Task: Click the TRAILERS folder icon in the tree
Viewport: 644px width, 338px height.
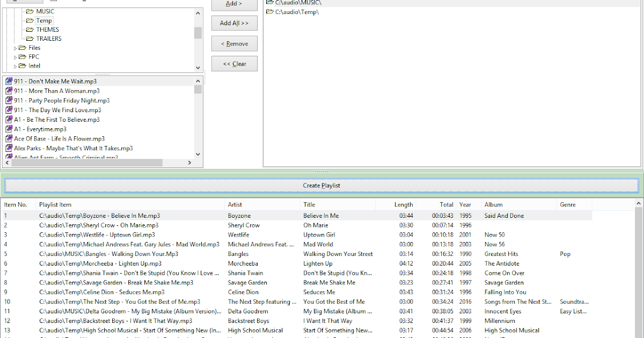Action: tap(30, 39)
